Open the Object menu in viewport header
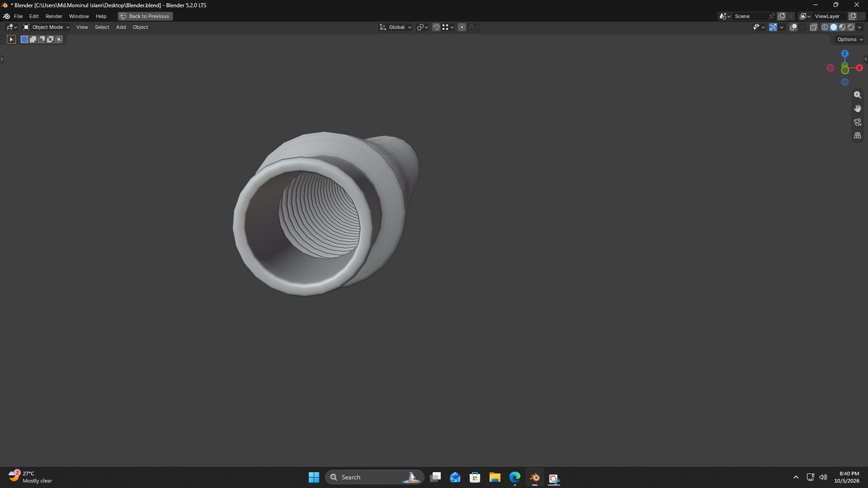 [140, 27]
